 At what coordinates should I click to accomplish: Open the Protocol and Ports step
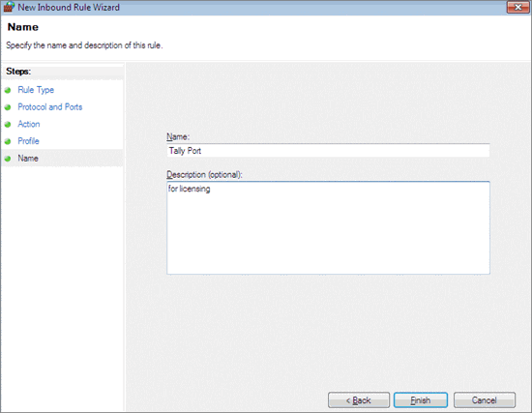pos(50,107)
